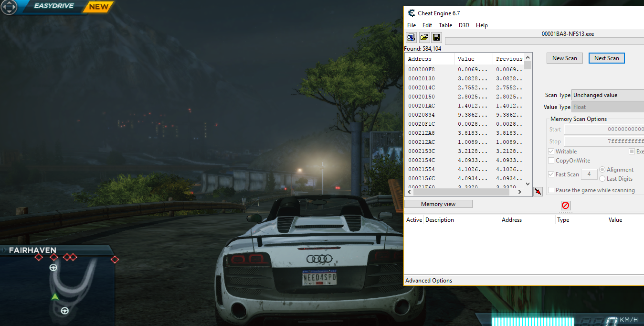
Task: Toggle the CopyOnWrite checkbox
Action: (x=551, y=161)
